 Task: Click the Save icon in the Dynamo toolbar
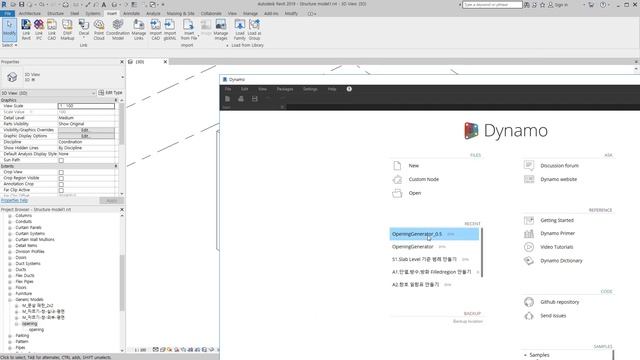tap(255, 99)
